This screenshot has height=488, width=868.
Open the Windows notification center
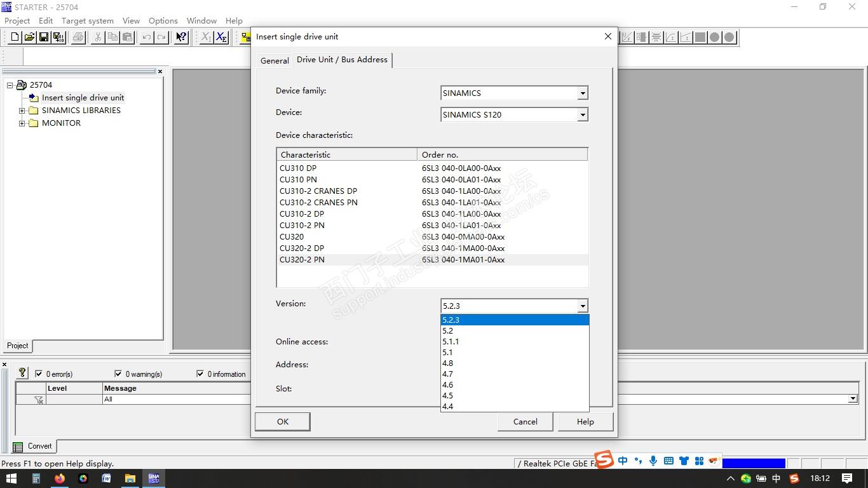point(847,478)
